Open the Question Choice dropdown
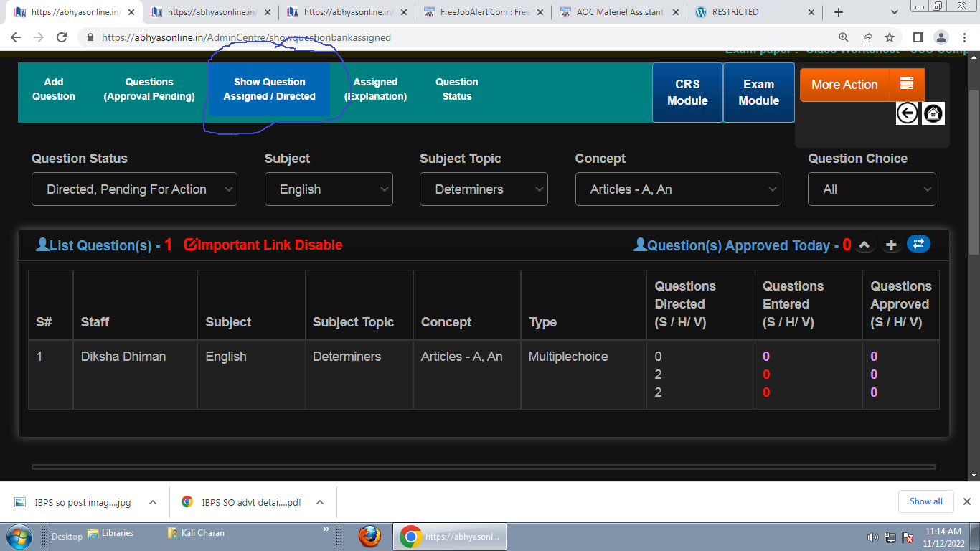This screenshot has width=980, height=551. click(x=872, y=189)
